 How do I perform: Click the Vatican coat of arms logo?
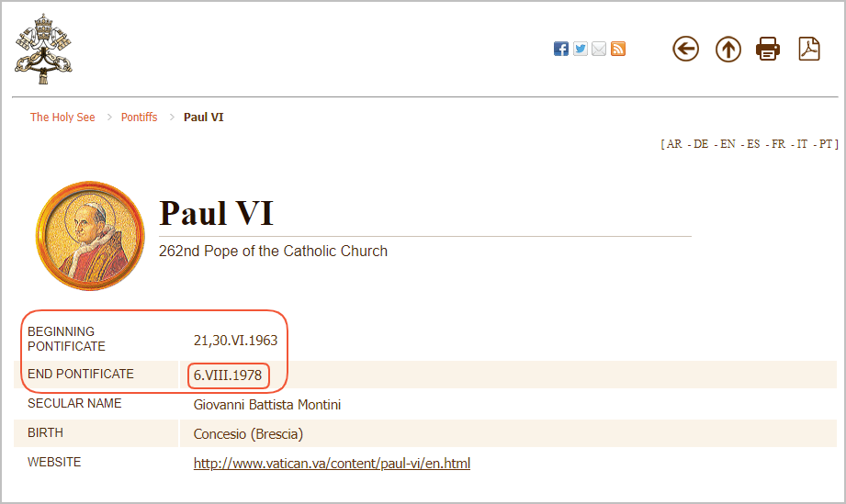[x=43, y=49]
